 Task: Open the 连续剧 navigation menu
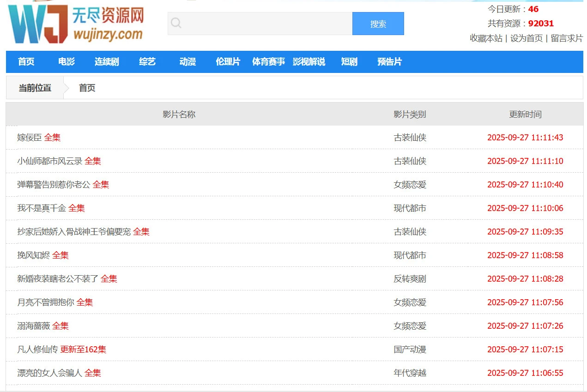pos(106,61)
